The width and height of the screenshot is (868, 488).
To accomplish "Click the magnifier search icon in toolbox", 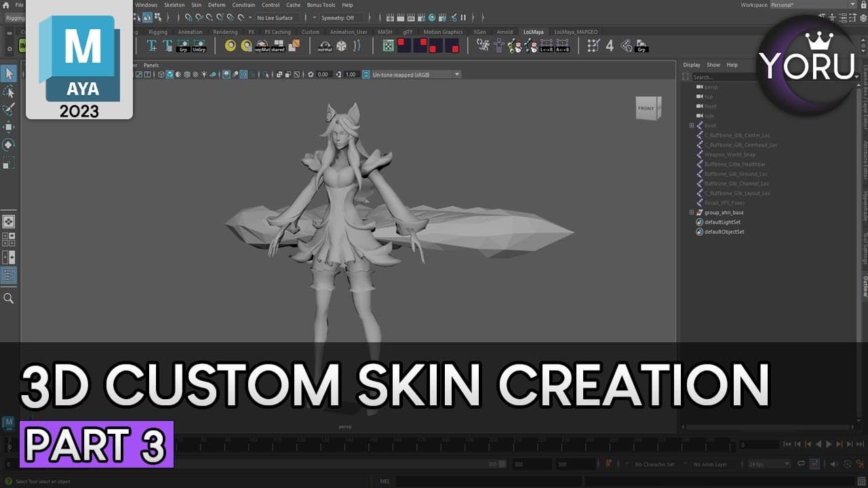I will pos(9,298).
